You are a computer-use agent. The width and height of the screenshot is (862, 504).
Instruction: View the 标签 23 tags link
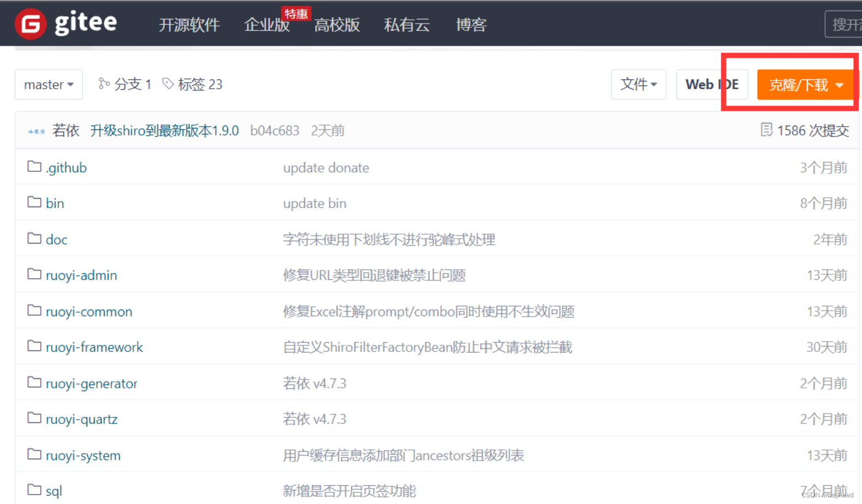click(x=192, y=84)
